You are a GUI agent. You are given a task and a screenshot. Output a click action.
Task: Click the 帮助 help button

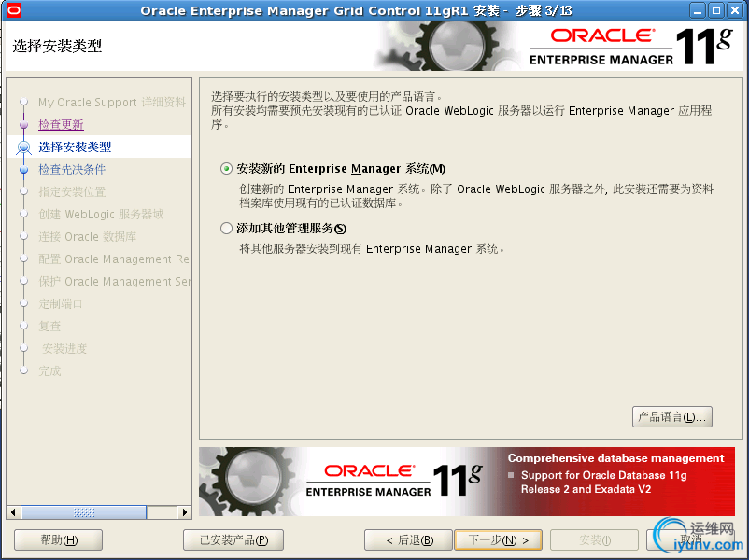58,540
